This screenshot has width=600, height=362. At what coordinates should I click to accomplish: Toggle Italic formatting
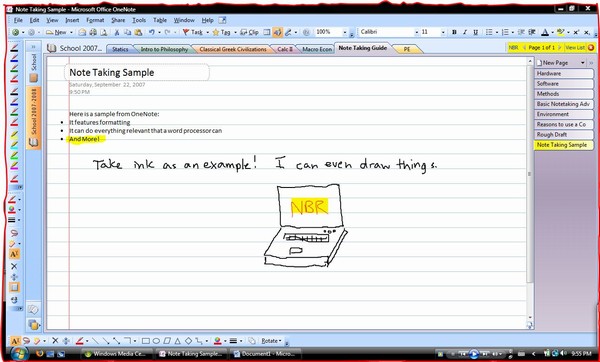click(465, 33)
